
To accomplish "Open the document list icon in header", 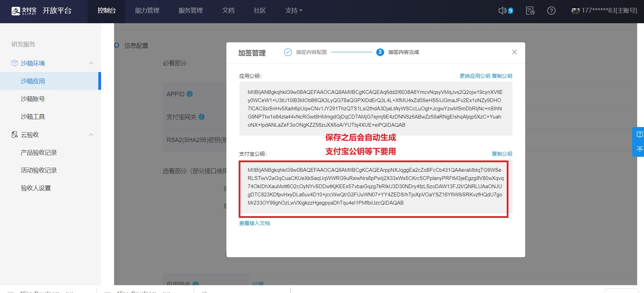I will tap(530, 11).
